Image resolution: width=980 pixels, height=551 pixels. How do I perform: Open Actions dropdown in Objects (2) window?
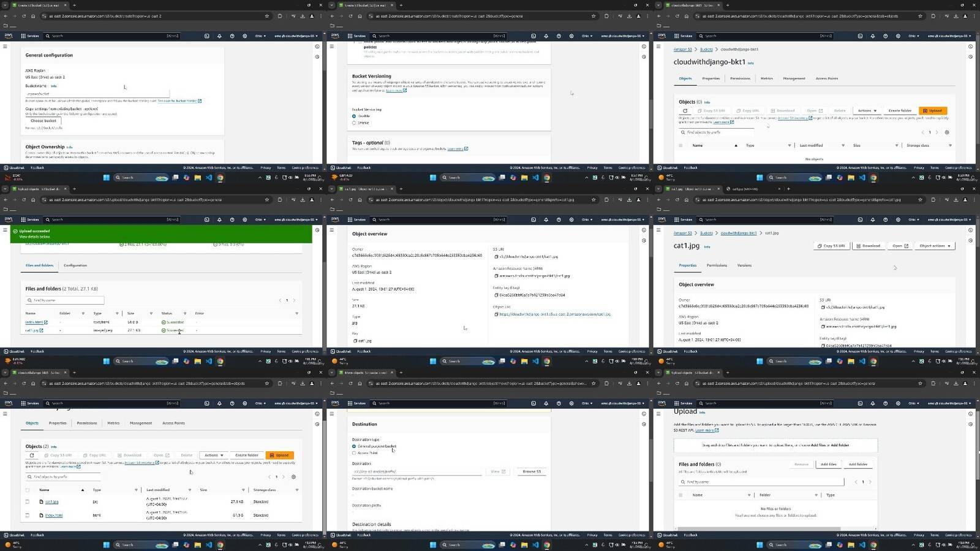tap(214, 455)
